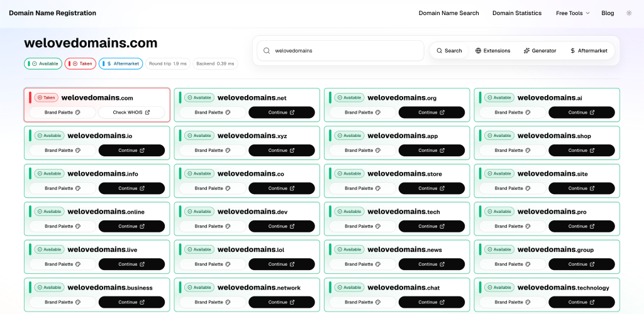Click the welovedomains.dev domain name
644x314 pixels.
[x=253, y=212]
